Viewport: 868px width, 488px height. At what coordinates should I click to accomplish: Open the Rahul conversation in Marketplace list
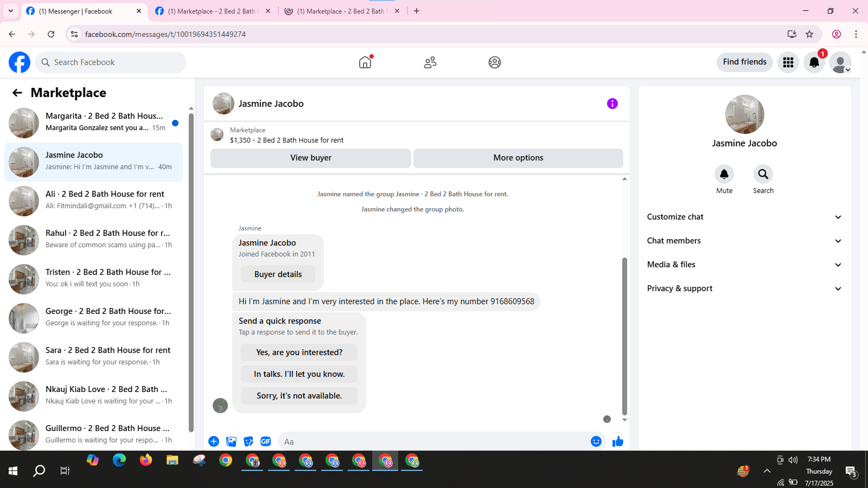[93, 240]
